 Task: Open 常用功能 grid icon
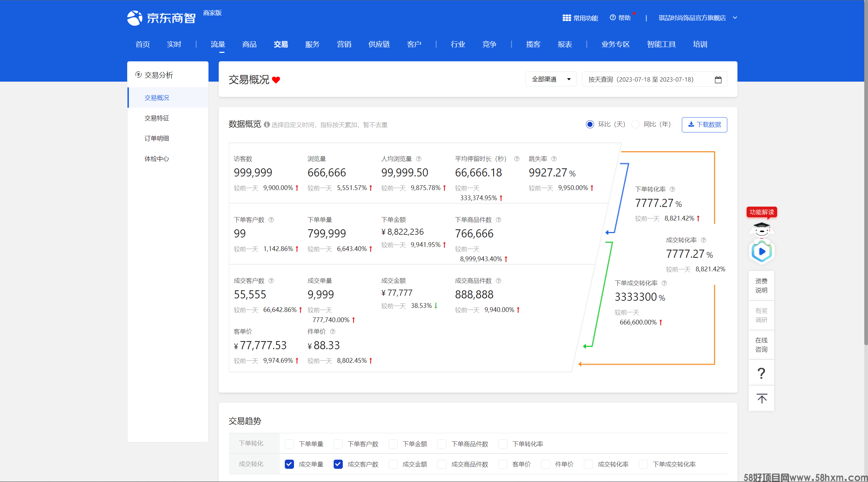567,18
